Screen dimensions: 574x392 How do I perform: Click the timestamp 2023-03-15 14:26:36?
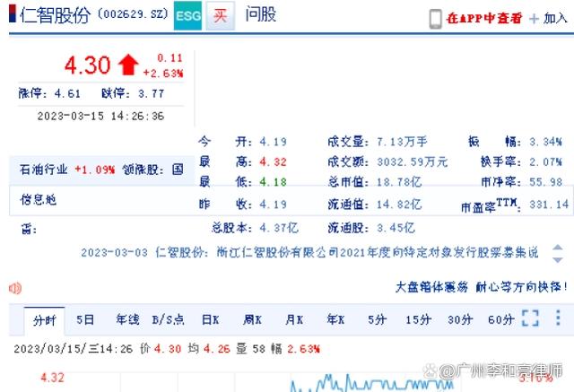pos(100,116)
